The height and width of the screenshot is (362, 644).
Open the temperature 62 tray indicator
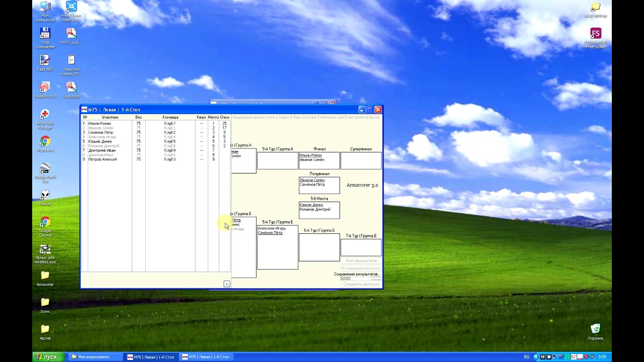[574, 357]
